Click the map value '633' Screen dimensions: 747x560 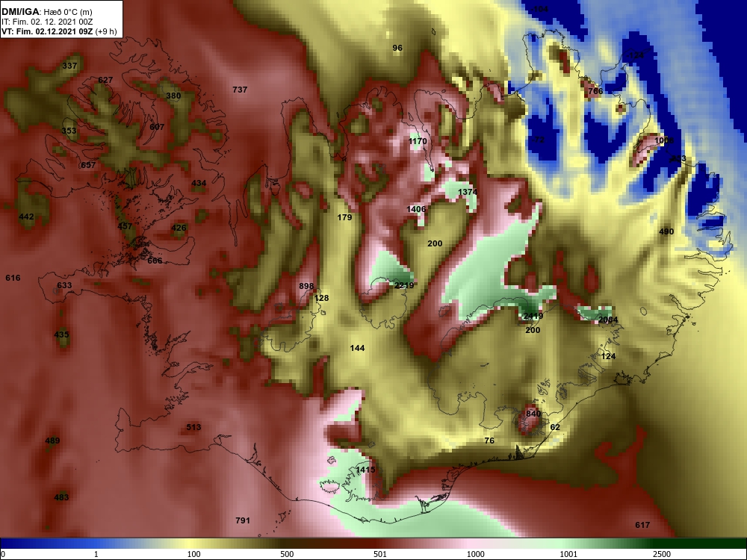(64, 286)
